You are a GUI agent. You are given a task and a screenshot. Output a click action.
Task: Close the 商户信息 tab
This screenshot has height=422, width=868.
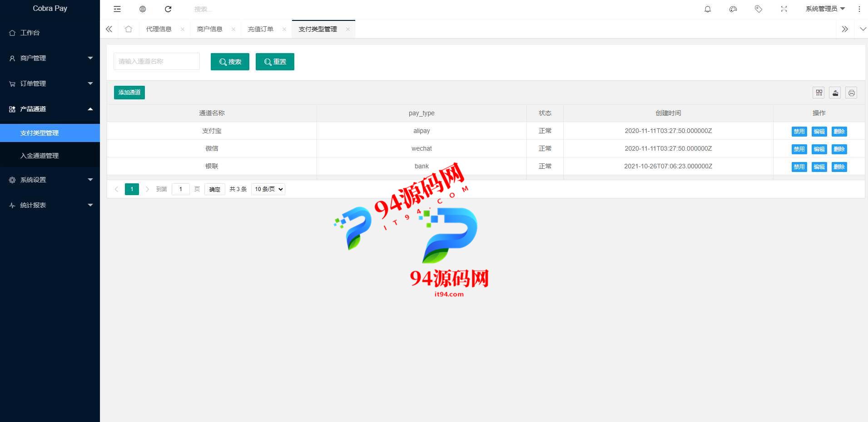(x=233, y=29)
